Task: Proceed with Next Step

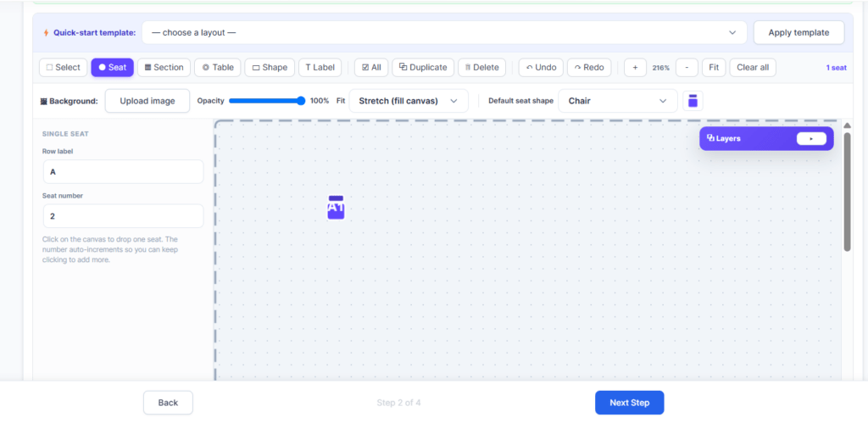Action: tap(630, 403)
